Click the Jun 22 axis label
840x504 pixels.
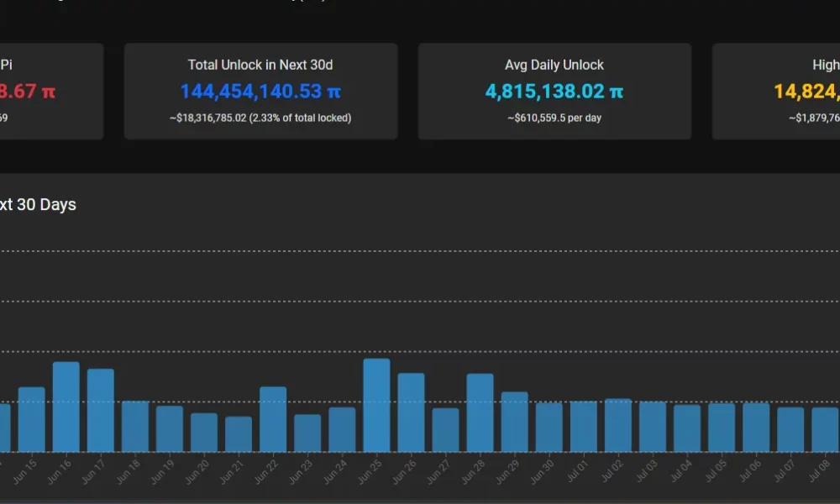(266, 472)
